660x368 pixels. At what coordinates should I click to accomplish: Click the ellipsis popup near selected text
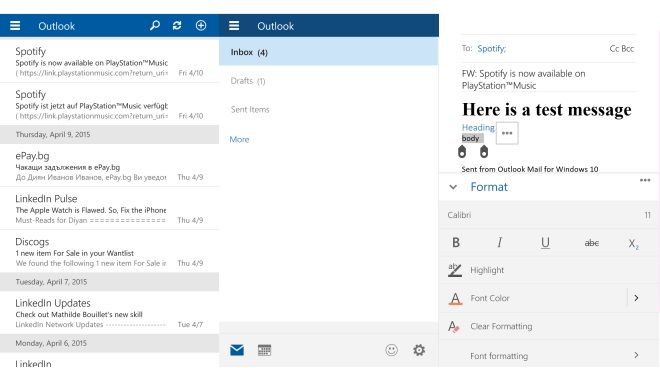tap(507, 133)
